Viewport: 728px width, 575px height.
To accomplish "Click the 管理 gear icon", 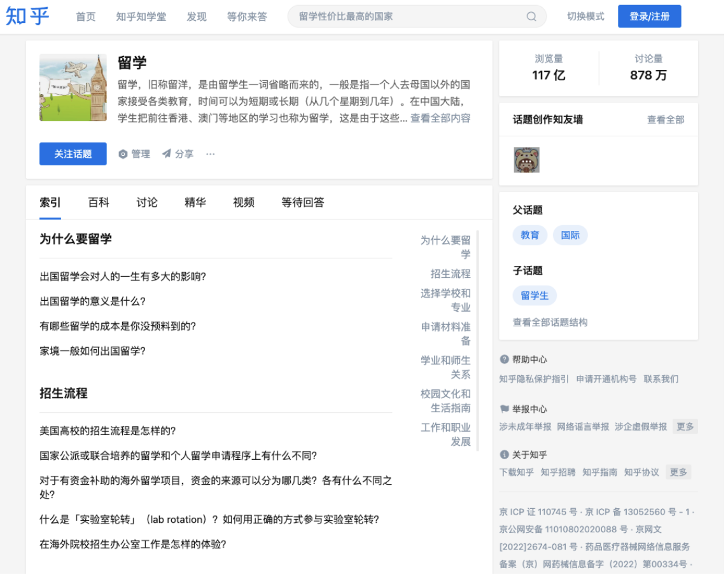I will (x=123, y=155).
